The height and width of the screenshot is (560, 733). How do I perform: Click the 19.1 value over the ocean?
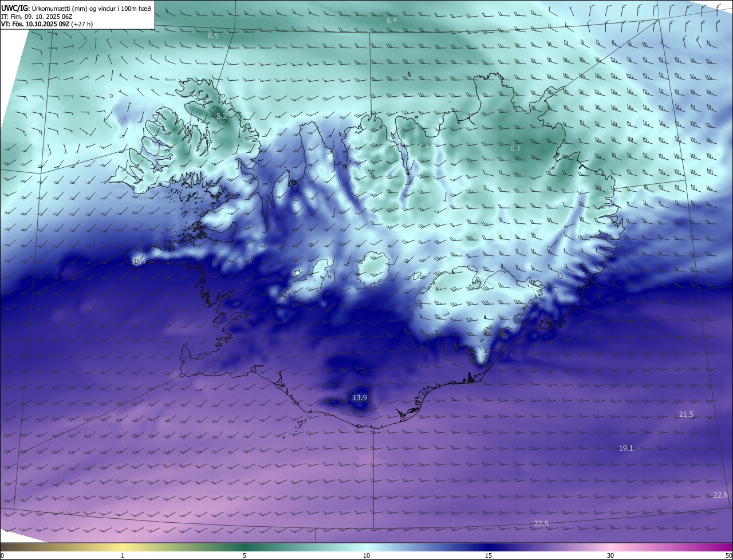[626, 448]
